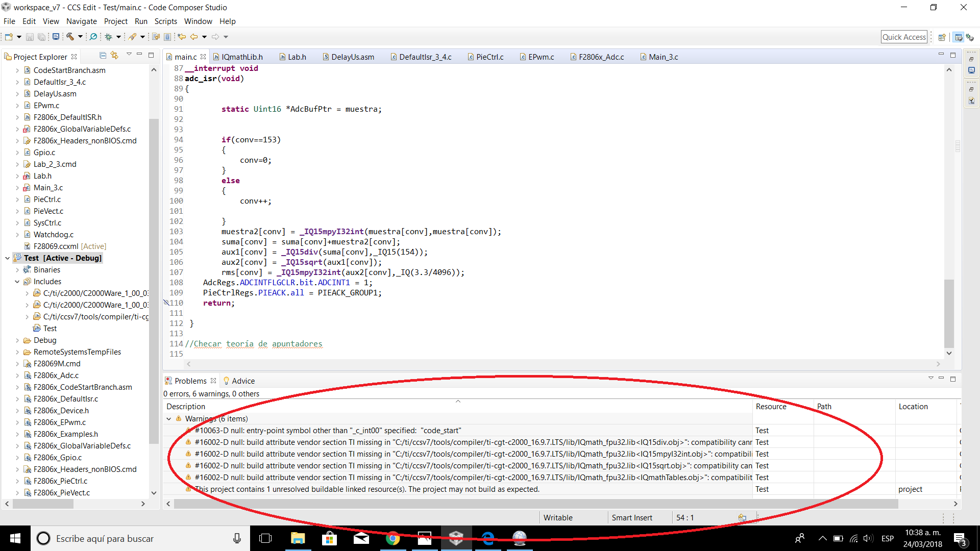Viewport: 980px width, 551px height.
Task: Open the Build hammer dropdown arrow
Action: click(x=80, y=37)
